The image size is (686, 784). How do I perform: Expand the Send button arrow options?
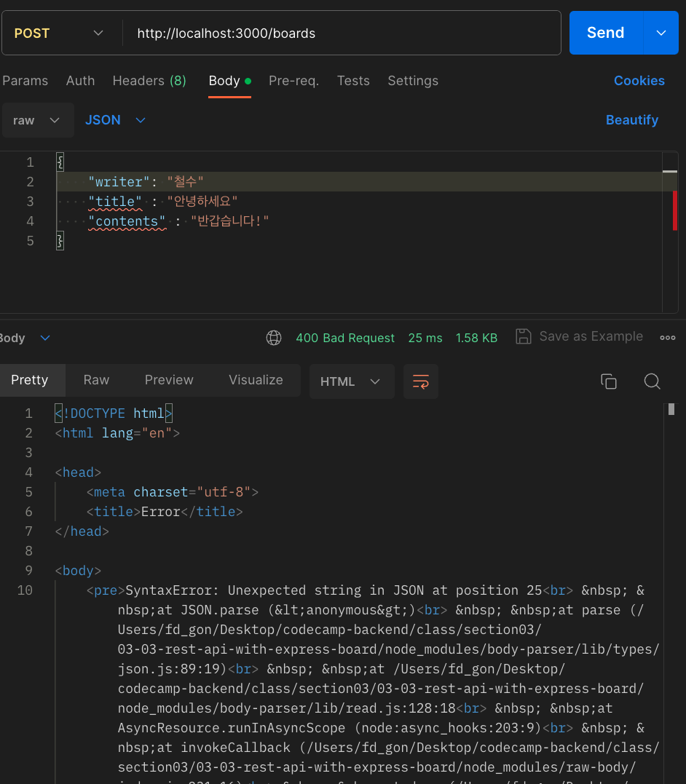(x=661, y=33)
